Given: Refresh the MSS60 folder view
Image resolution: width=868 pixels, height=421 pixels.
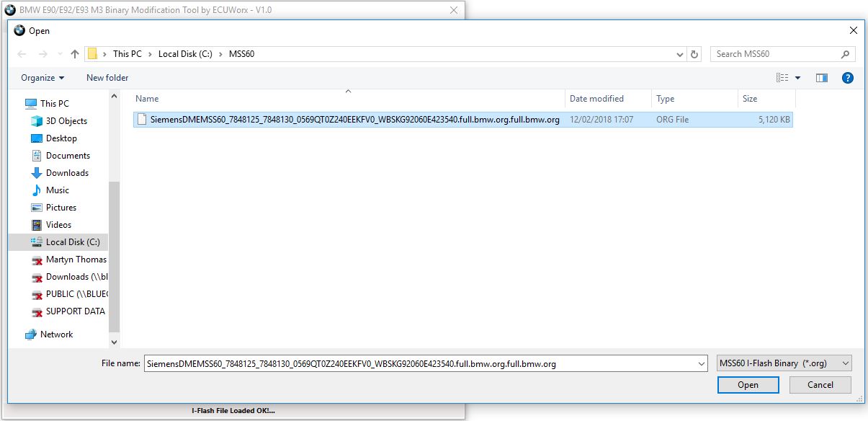Looking at the screenshot, I should pos(694,54).
